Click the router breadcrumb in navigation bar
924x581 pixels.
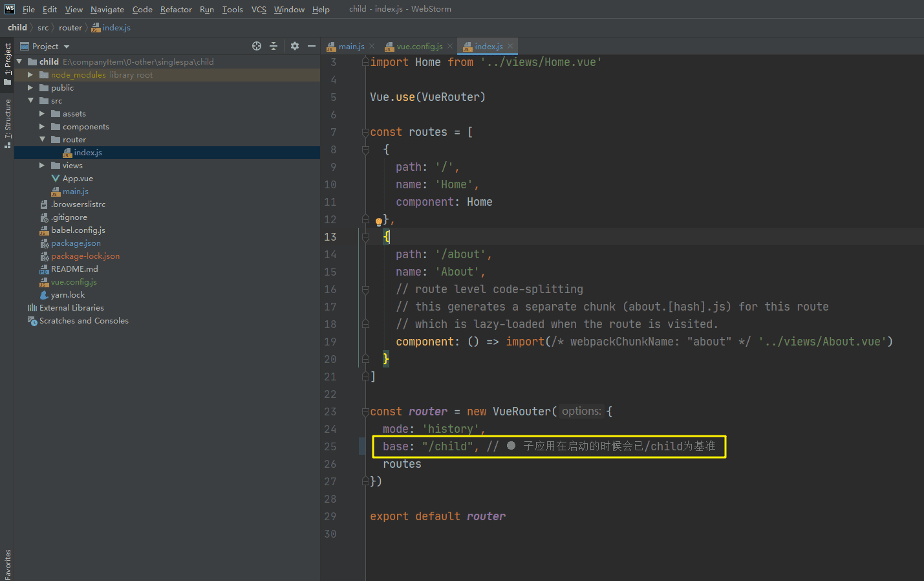tap(70, 28)
